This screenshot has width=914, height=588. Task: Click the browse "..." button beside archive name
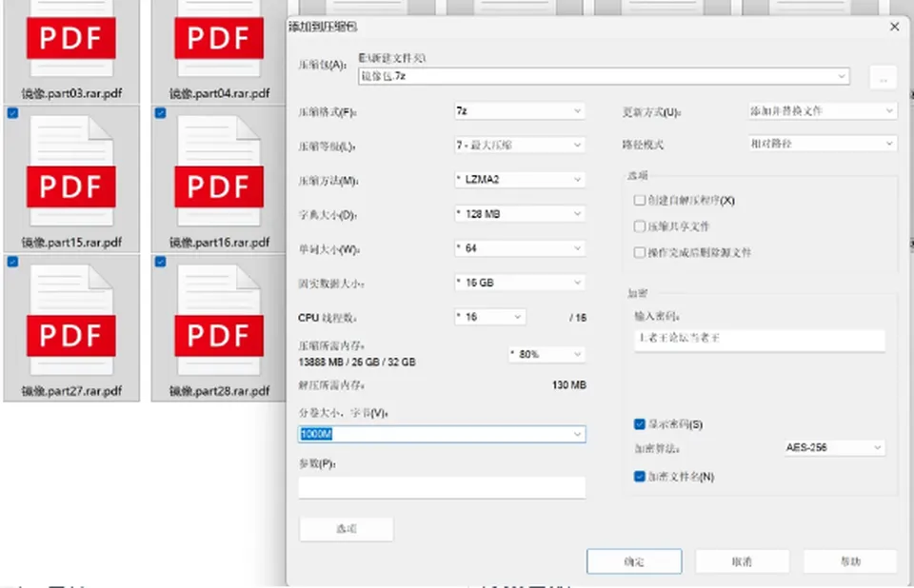click(884, 77)
